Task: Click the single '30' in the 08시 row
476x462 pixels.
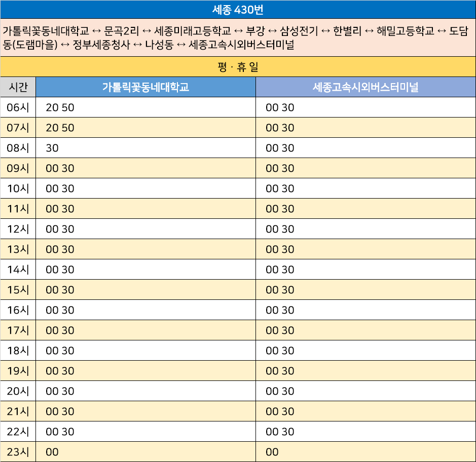Action: tap(52, 148)
